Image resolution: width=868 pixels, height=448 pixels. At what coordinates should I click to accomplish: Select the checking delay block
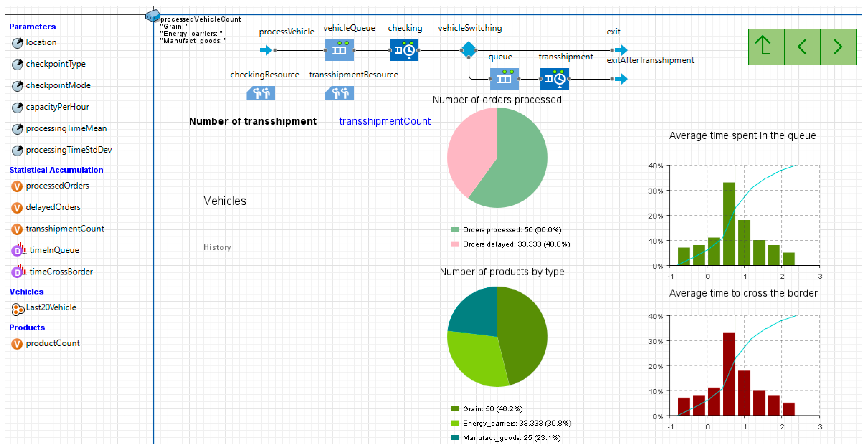[404, 50]
